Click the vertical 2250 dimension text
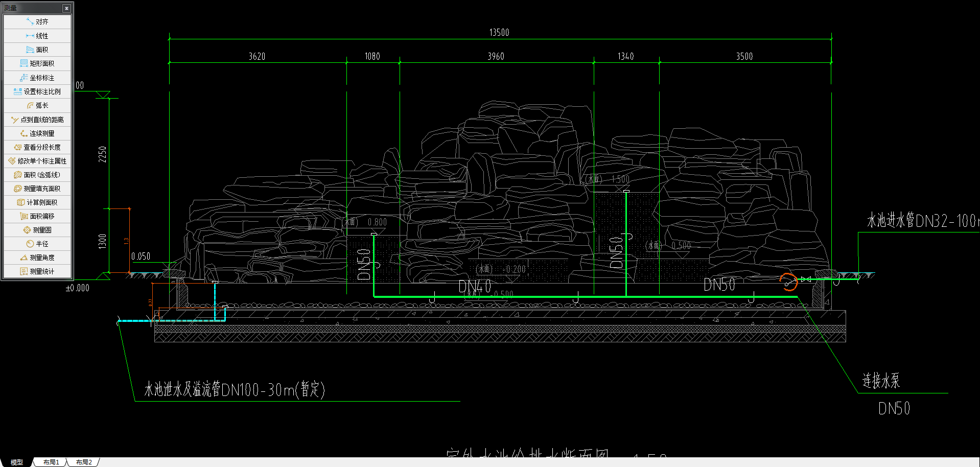The image size is (980, 467). [103, 154]
